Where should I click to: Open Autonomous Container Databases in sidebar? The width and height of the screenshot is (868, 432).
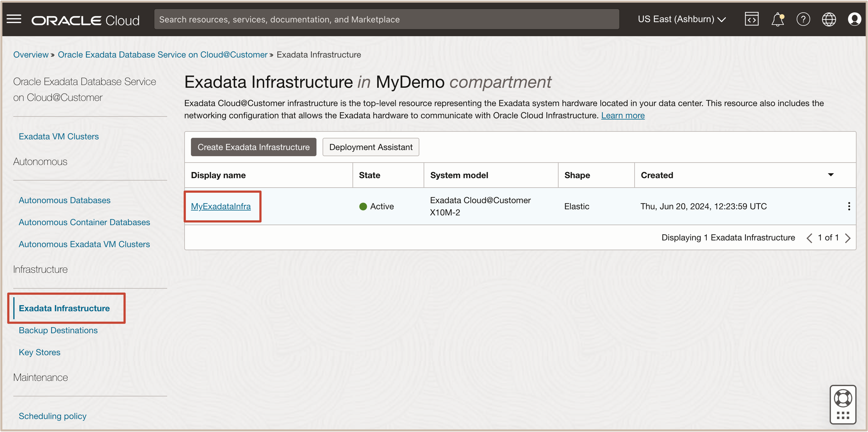[84, 222]
